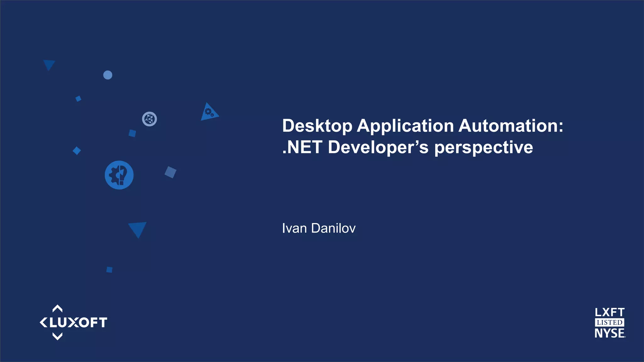This screenshot has width=644, height=362.
Task: Click the small triangle at top left
Action: coord(49,64)
